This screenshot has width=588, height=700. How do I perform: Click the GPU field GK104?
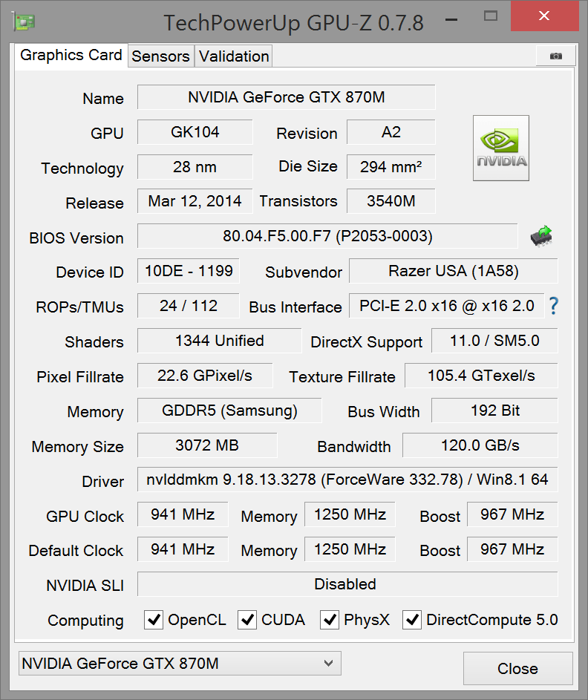pyautogui.click(x=195, y=132)
